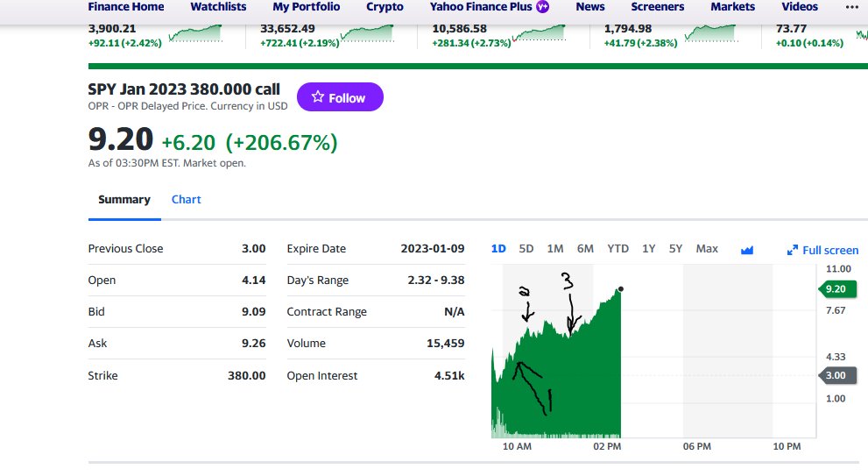Click the 02 PM label on the chart axis
This screenshot has width=868, height=476.
(x=607, y=446)
